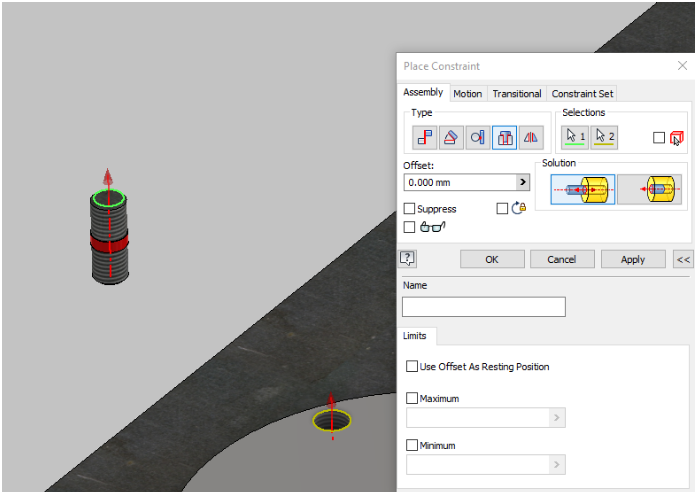Click the Apply button
The width and height of the screenshot is (696, 494).
point(632,259)
